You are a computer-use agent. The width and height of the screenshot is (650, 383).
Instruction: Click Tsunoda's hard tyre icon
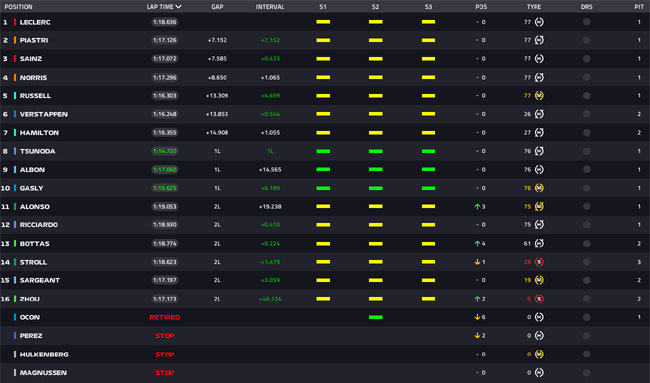(x=539, y=151)
